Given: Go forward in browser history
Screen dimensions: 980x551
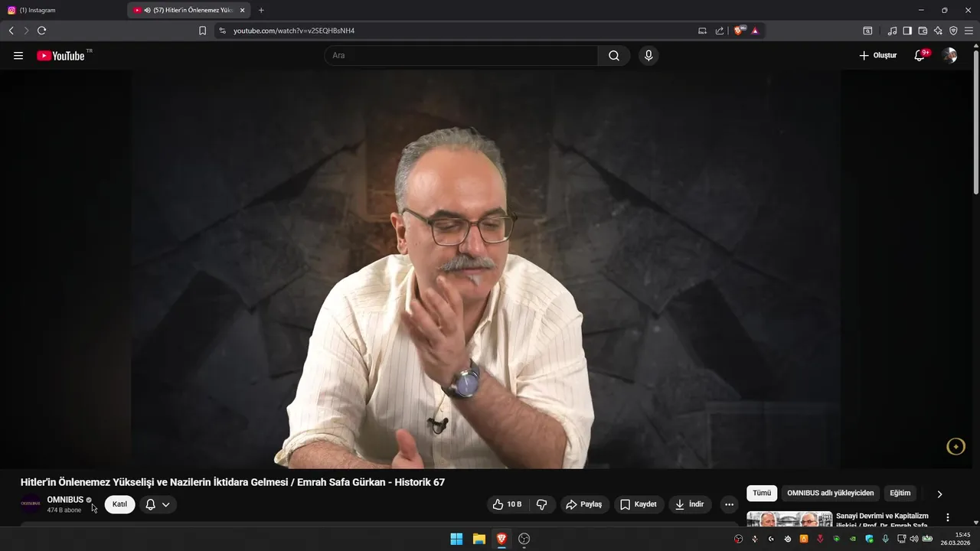Looking at the screenshot, I should point(26,31).
